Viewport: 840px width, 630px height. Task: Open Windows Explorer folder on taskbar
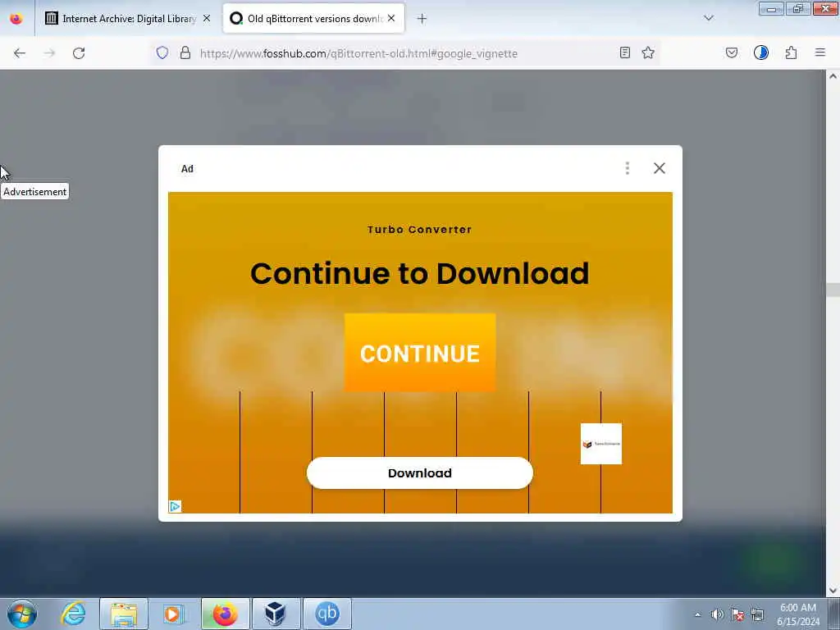click(124, 614)
